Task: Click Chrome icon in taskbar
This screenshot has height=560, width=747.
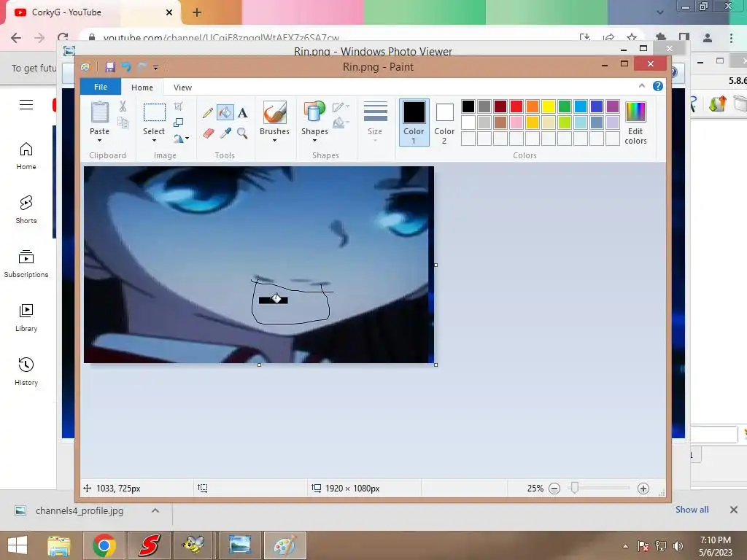Action: (x=104, y=545)
